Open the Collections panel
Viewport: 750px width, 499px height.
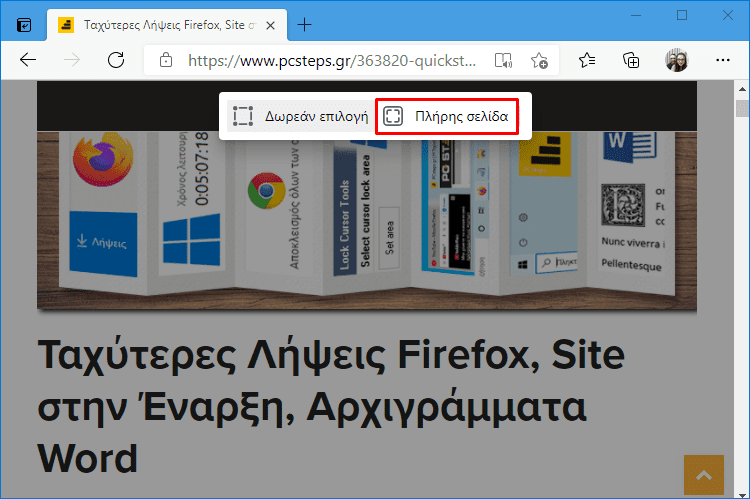click(631, 60)
